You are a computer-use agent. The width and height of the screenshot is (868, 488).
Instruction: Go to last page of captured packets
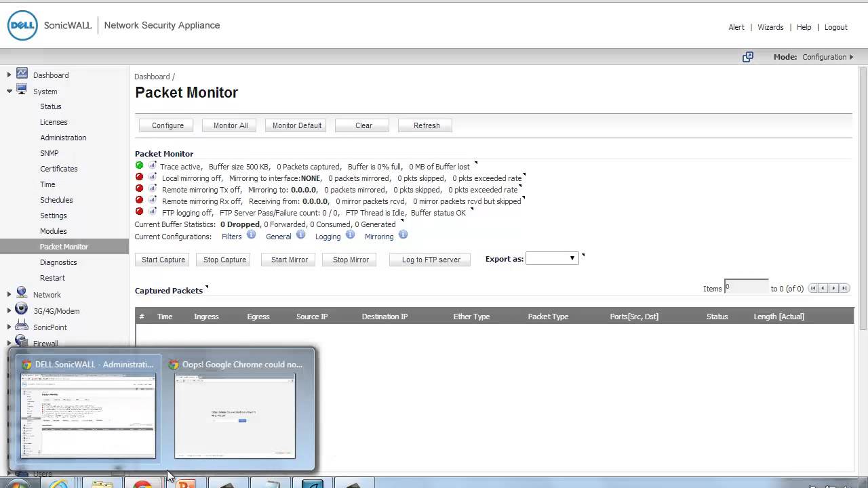[844, 288]
